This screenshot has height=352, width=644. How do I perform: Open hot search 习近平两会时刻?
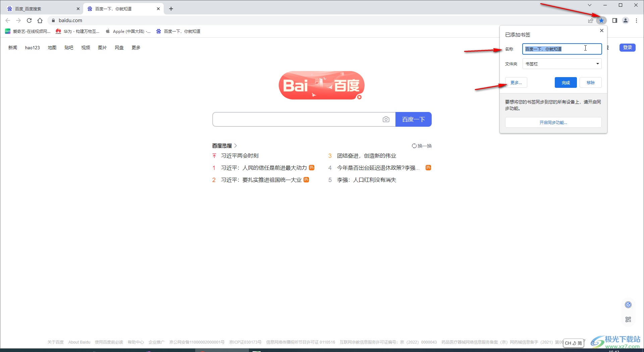239,156
